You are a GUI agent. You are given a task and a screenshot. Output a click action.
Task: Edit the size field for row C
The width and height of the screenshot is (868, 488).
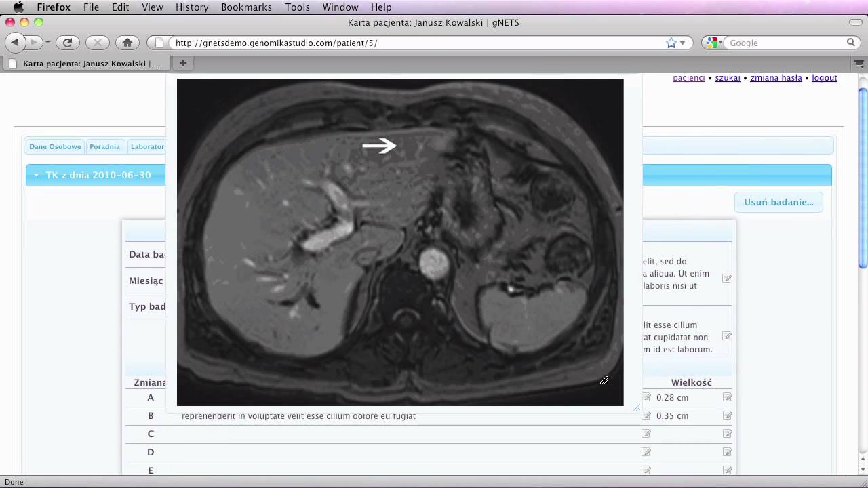click(x=727, y=434)
